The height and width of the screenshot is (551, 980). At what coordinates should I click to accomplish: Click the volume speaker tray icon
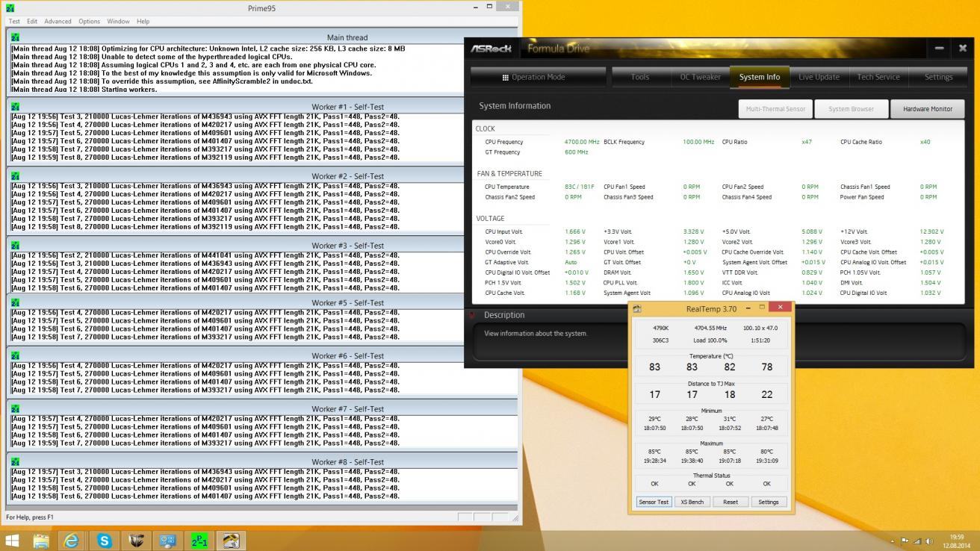930,541
